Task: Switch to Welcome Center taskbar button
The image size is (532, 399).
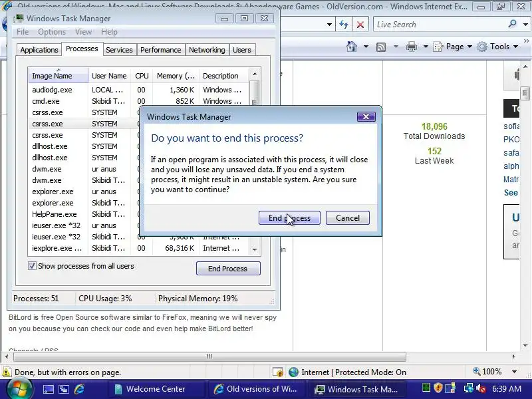Action: (156, 389)
